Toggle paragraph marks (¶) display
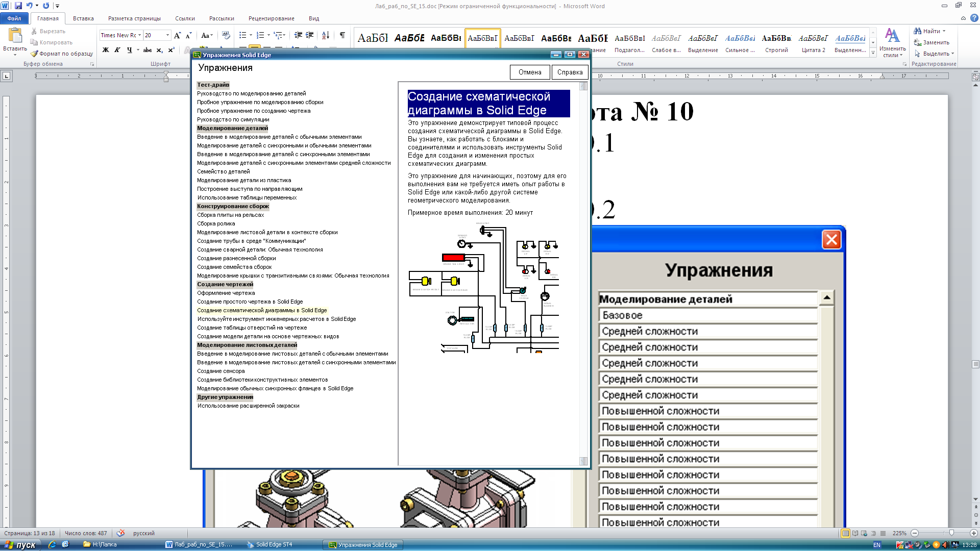This screenshot has height=551, width=980. (342, 35)
